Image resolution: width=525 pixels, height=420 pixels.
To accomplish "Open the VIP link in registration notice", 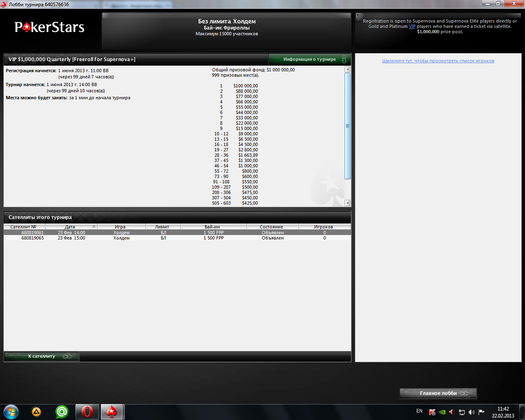I will point(412,26).
